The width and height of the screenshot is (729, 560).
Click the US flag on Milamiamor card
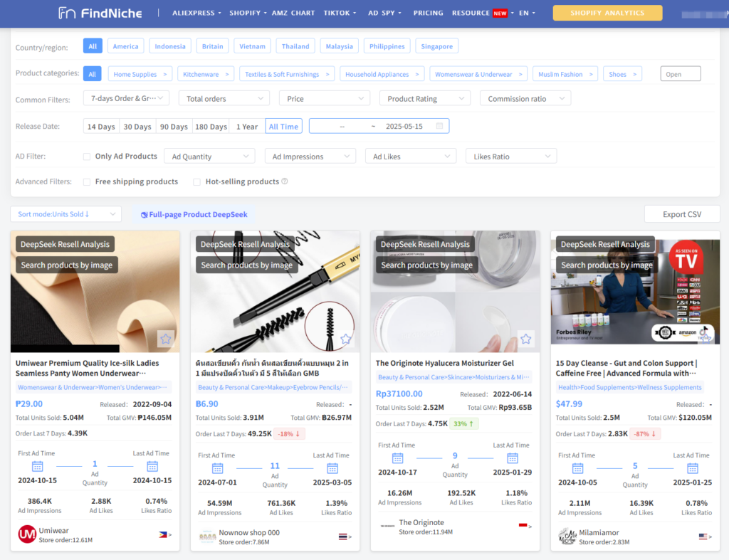[703, 537]
